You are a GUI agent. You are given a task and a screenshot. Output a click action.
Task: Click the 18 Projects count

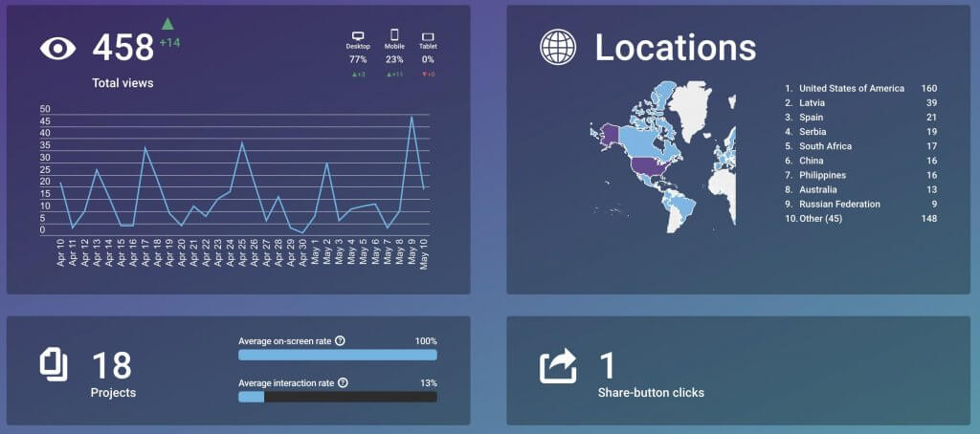(x=112, y=366)
